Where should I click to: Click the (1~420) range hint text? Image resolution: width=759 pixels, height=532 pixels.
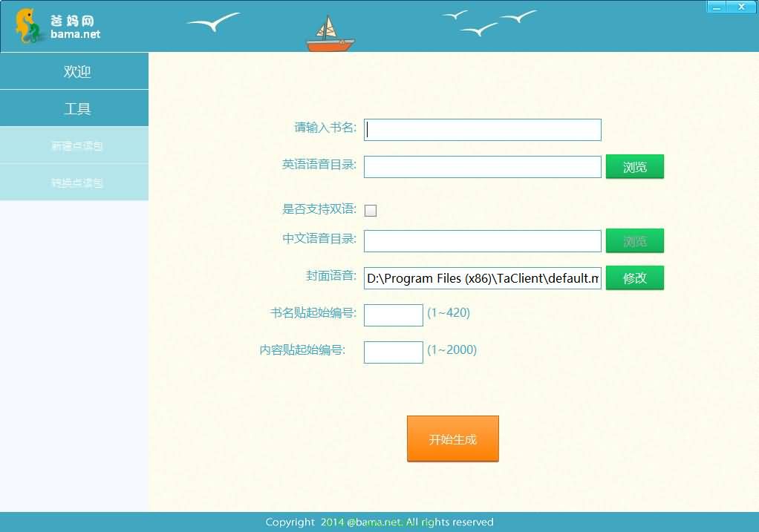[449, 313]
